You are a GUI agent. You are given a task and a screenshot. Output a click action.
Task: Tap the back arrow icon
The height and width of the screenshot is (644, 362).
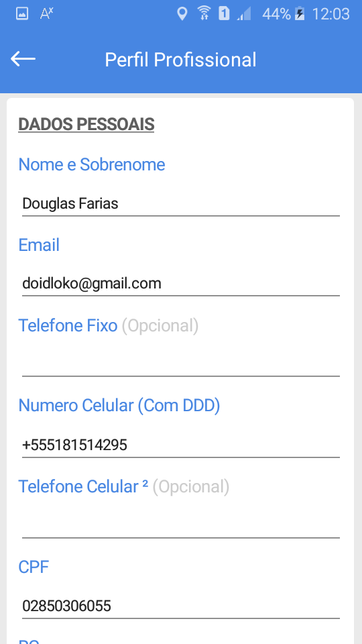pyautogui.click(x=23, y=59)
